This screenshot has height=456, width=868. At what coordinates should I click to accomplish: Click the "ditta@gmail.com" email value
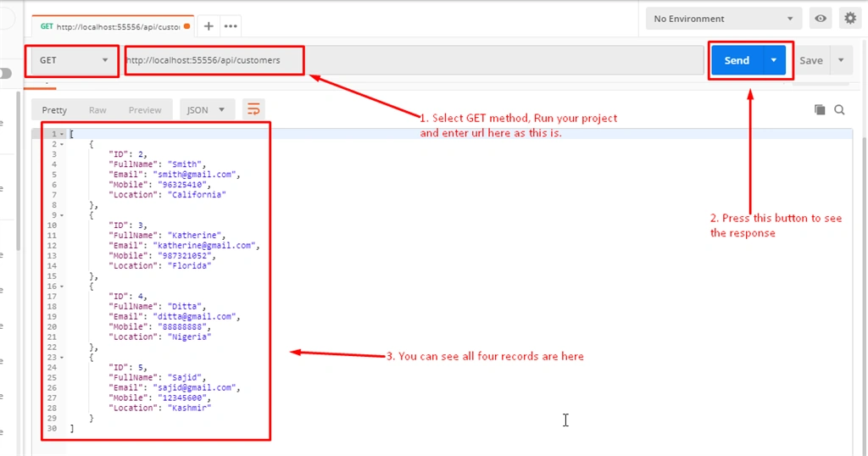[195, 316]
